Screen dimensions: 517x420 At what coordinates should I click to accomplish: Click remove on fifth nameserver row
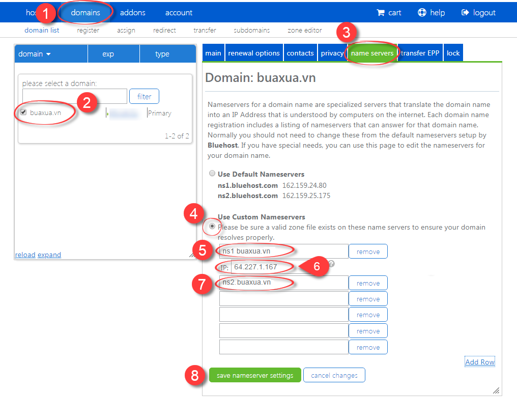pos(368,331)
